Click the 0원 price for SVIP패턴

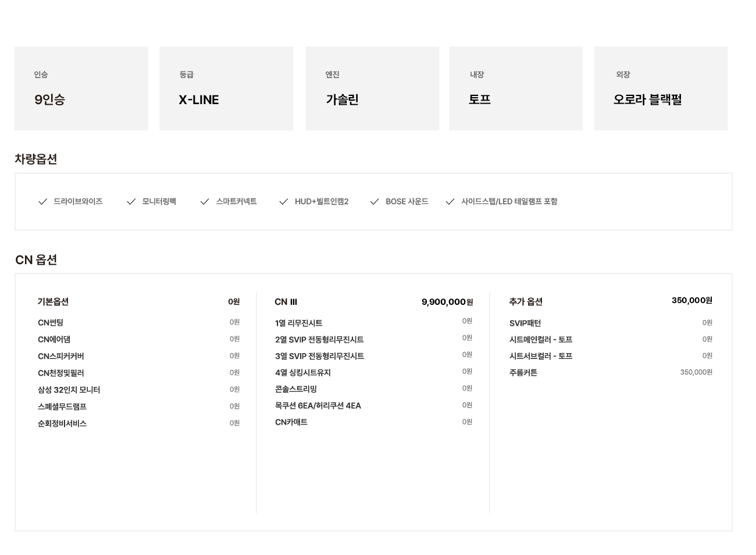pyautogui.click(x=707, y=323)
